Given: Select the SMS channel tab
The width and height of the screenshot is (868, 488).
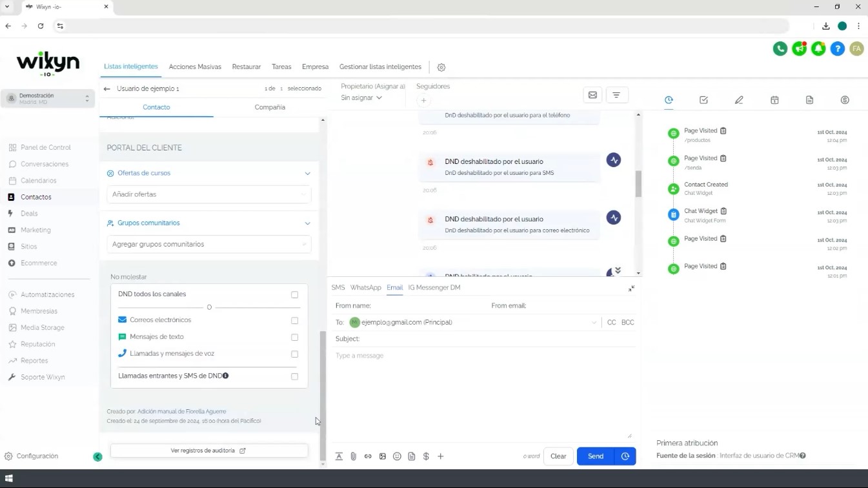Looking at the screenshot, I should tap(338, 288).
